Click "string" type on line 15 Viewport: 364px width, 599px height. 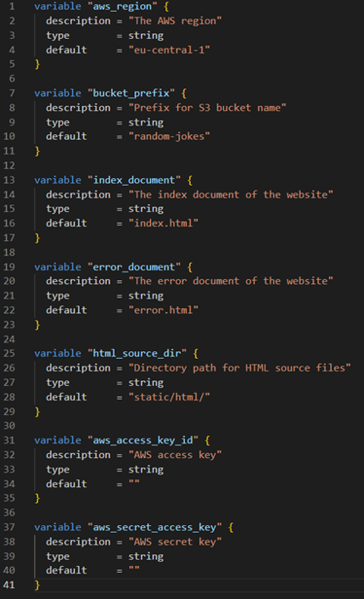(x=146, y=209)
